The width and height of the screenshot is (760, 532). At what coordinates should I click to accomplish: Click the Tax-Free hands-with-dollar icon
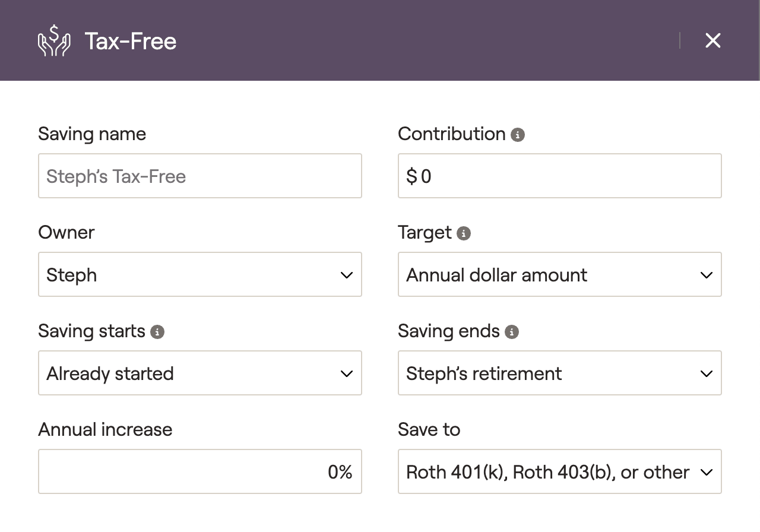(54, 40)
